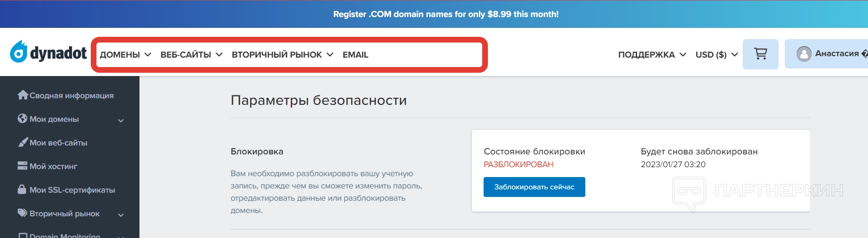The image size is (868, 238).
Task: Open the ВТОРИЧНЫЙ РЫНОК top menu
Action: [282, 55]
